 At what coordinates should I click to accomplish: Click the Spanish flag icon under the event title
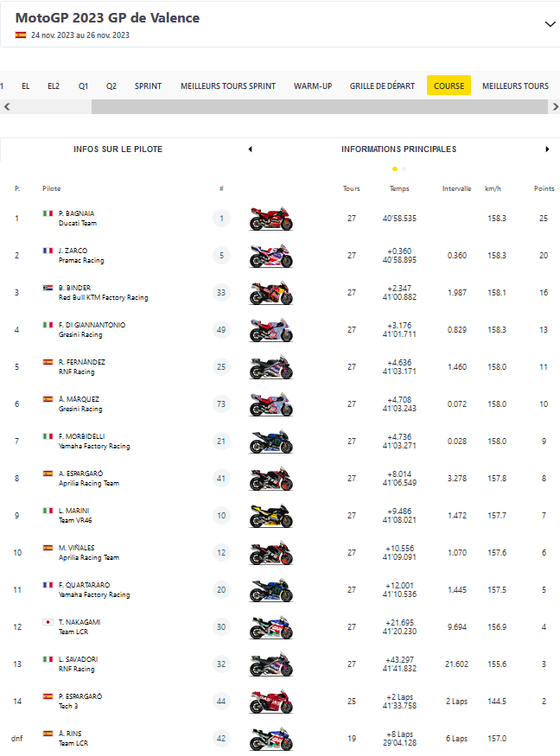(20, 35)
